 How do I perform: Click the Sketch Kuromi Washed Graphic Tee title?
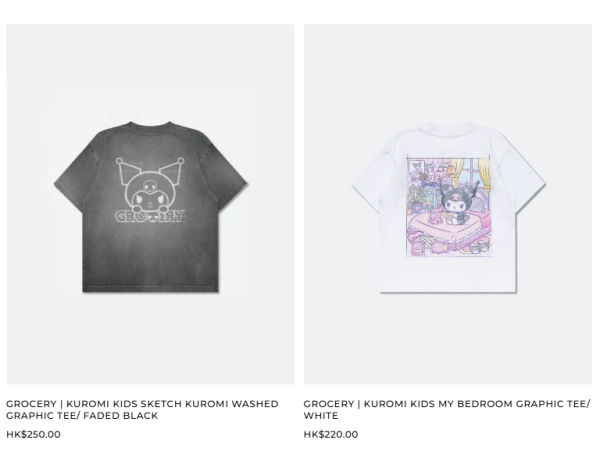(142, 410)
